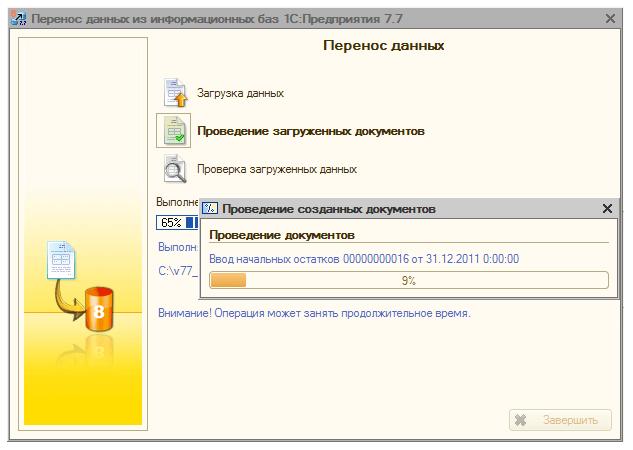Click the Проверка загруженных данных magnifier icon

point(175,169)
